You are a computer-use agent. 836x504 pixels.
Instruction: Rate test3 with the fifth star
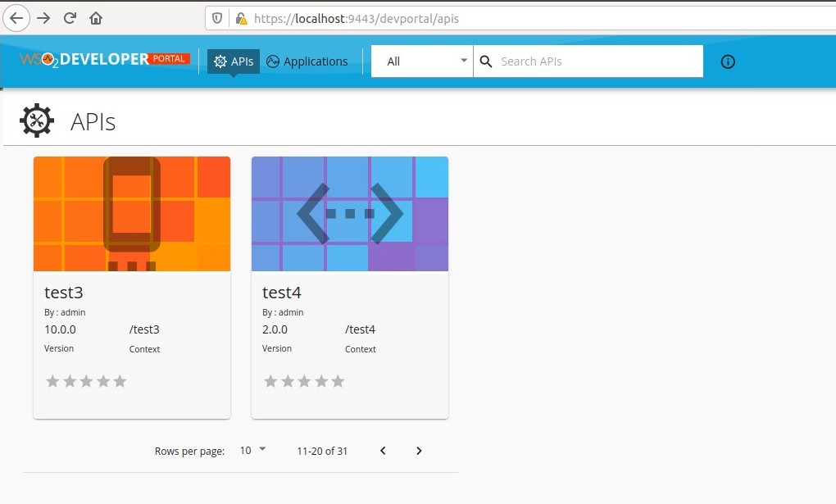120,381
